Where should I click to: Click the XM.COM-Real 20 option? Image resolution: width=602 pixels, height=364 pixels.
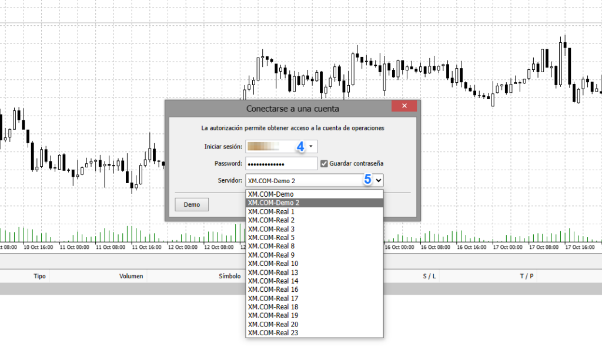tap(315, 324)
